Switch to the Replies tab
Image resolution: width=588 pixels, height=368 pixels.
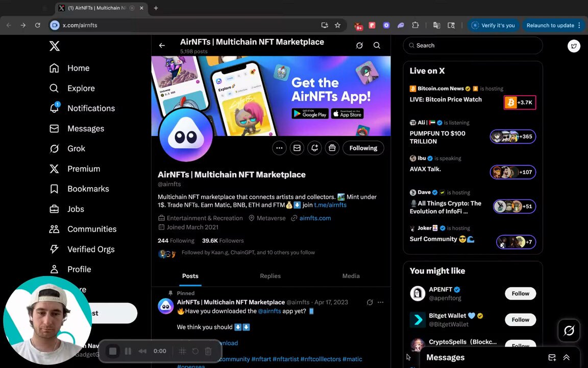pos(271,276)
